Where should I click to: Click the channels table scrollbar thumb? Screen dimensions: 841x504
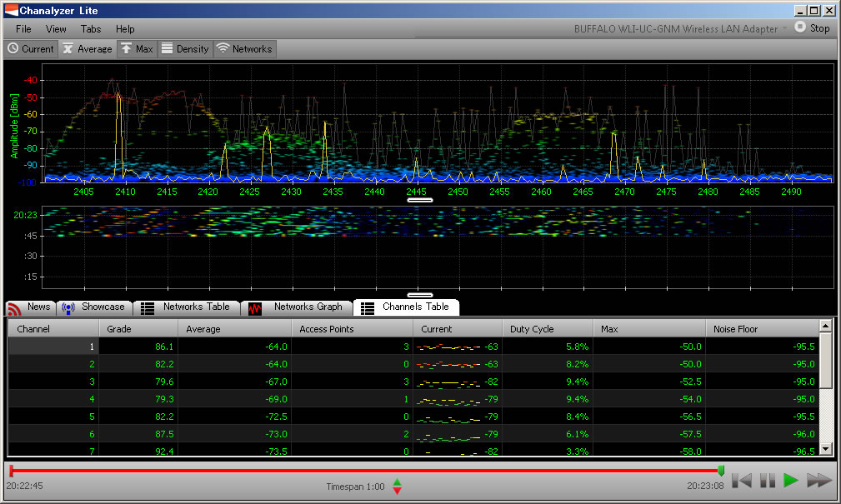click(825, 359)
